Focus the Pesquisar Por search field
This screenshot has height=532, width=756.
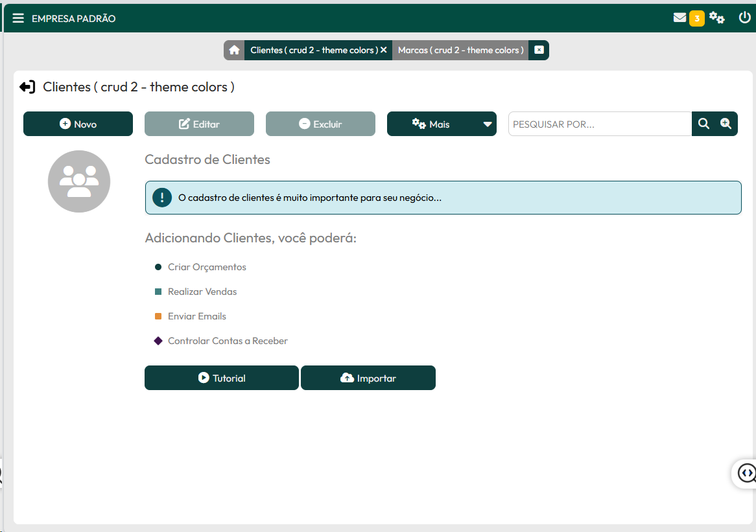[600, 124]
